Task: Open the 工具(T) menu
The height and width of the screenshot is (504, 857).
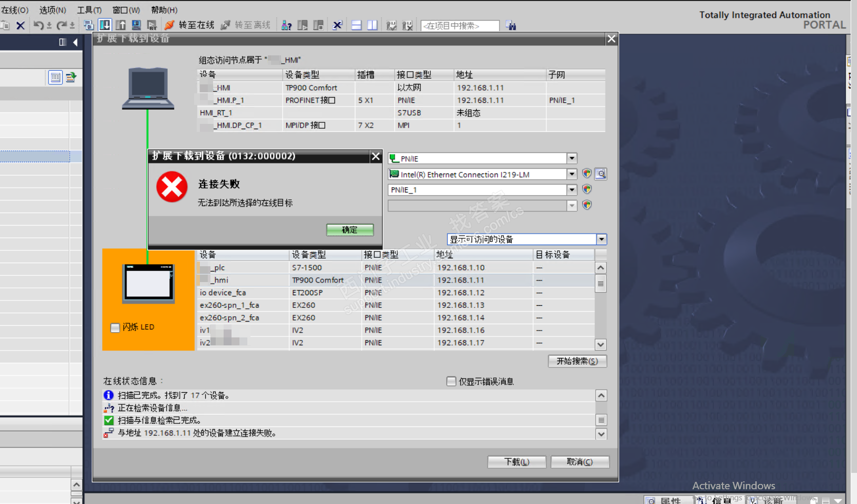Action: pyautogui.click(x=90, y=10)
